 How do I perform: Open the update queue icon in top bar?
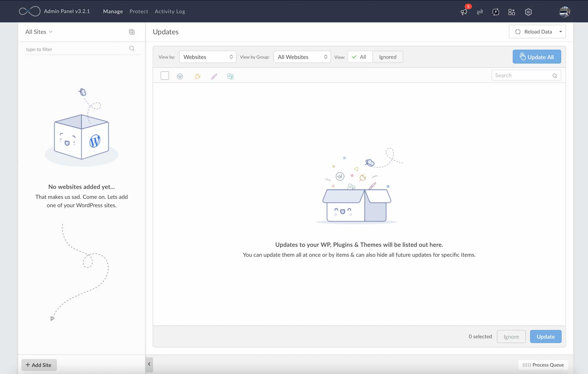[496, 12]
